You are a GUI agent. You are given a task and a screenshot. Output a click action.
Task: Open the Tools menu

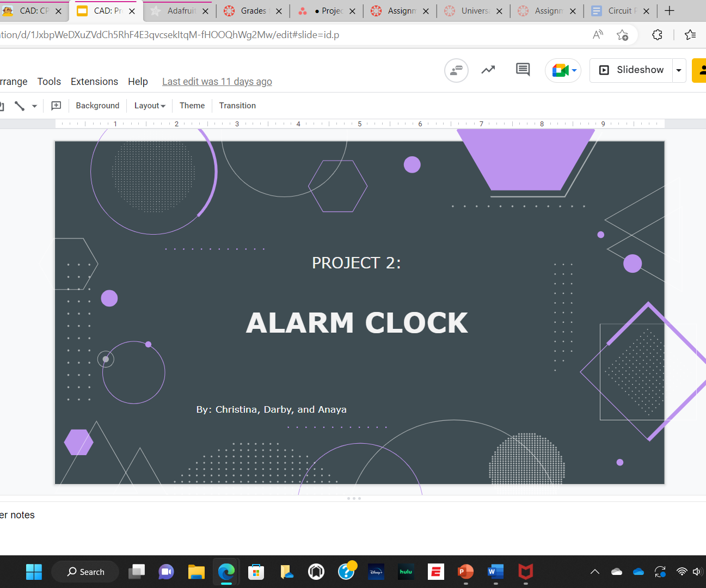(x=49, y=81)
